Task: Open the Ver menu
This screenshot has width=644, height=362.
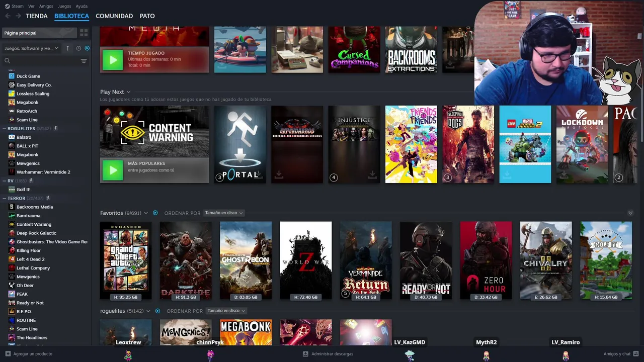Action: coord(31,6)
